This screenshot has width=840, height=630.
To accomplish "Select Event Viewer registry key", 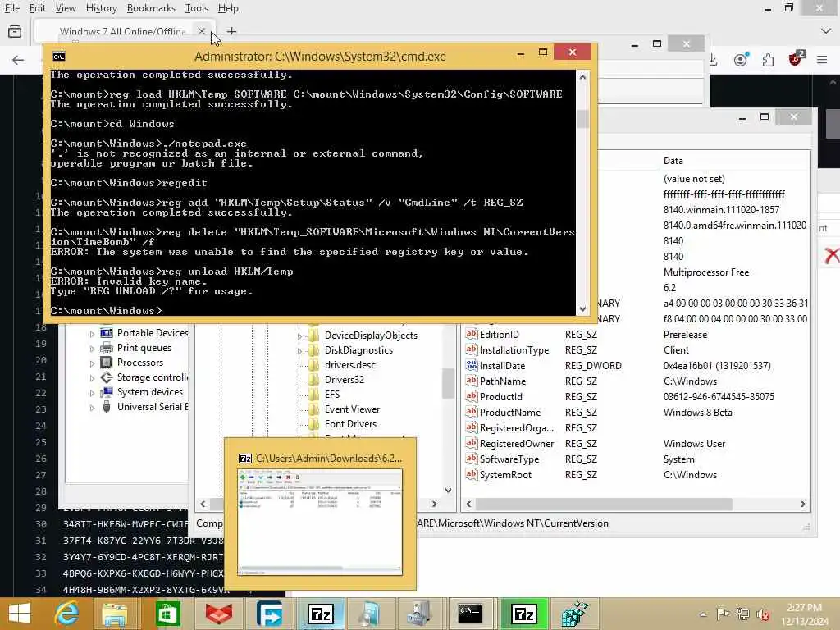I will point(352,409).
